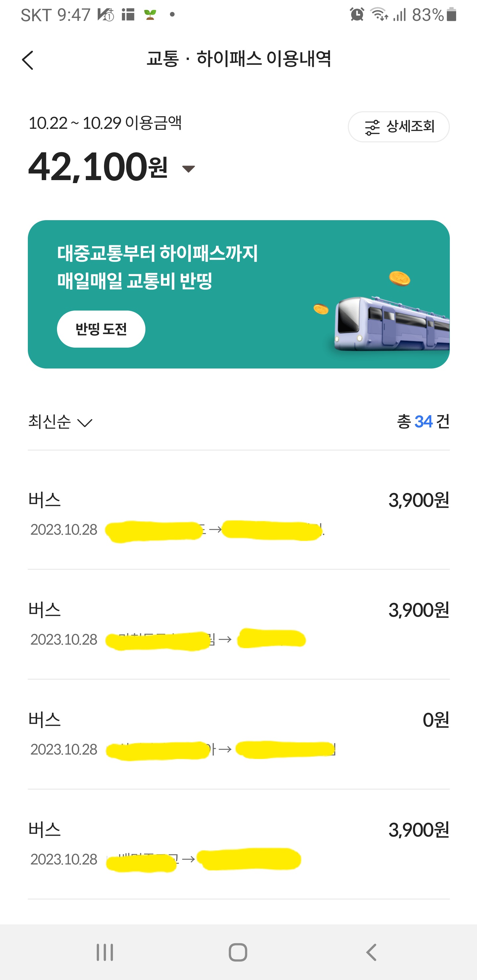Tap the battery status icon

pyautogui.click(x=451, y=15)
